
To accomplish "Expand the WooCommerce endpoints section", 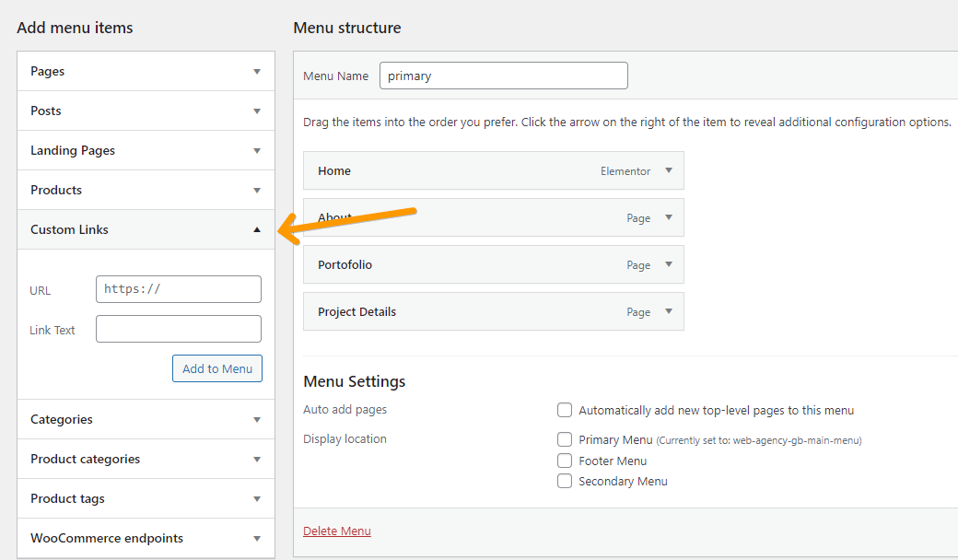I will (257, 539).
